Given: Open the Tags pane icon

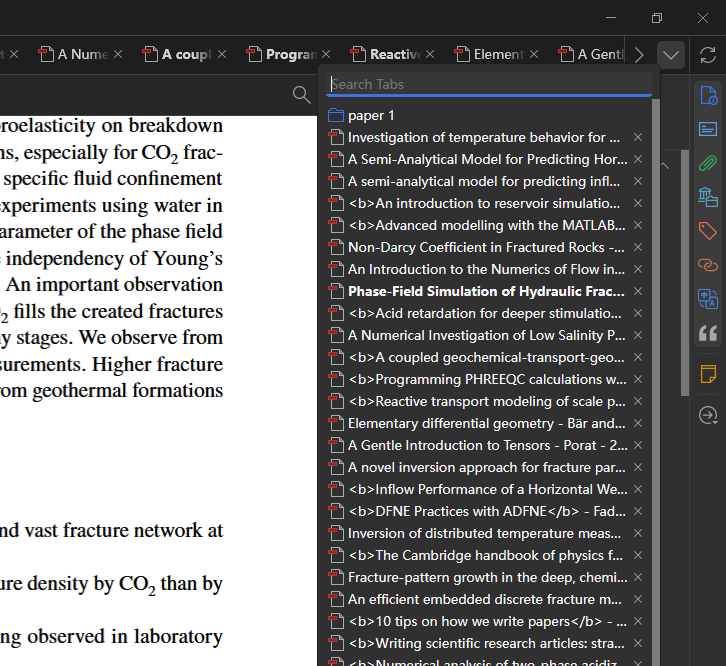Looking at the screenshot, I should [x=708, y=231].
